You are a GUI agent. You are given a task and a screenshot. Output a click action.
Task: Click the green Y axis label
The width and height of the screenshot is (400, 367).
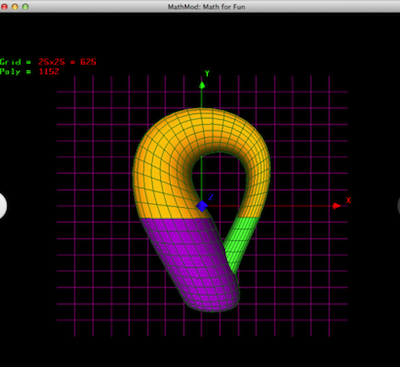[x=207, y=73]
